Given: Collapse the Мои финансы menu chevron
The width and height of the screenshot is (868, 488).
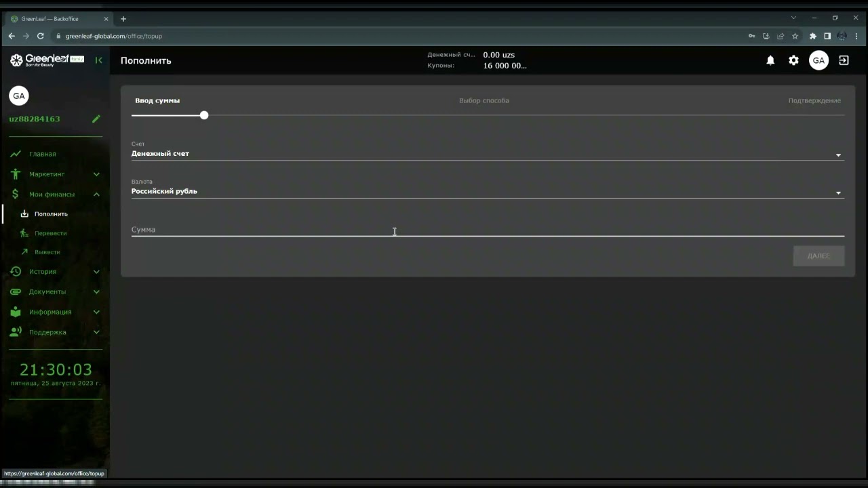Looking at the screenshot, I should 96,195.
